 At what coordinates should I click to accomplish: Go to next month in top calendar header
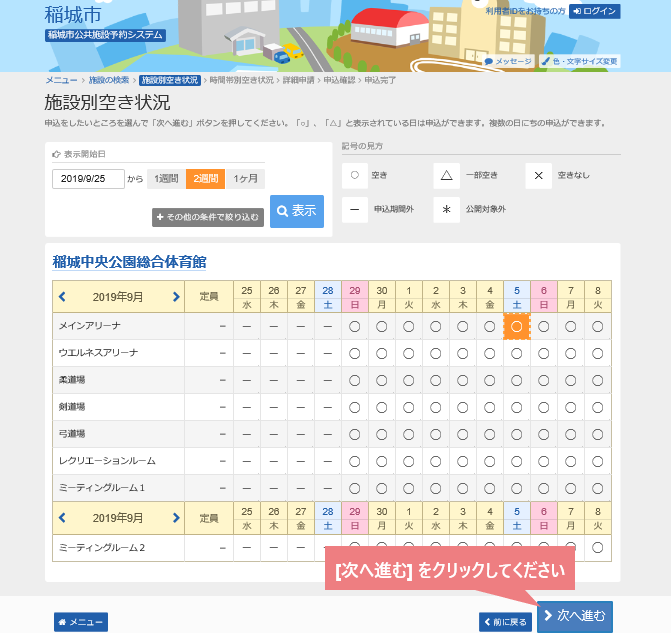176,297
